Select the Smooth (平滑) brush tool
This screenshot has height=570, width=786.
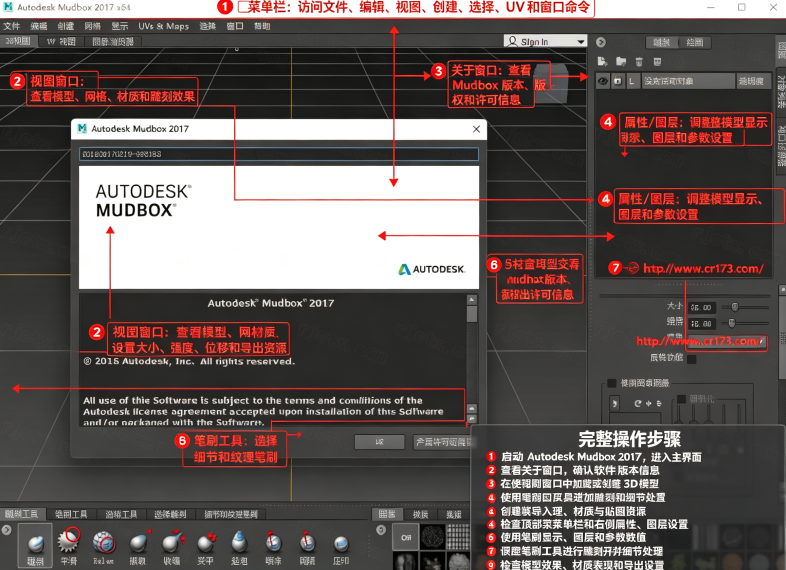(x=69, y=546)
